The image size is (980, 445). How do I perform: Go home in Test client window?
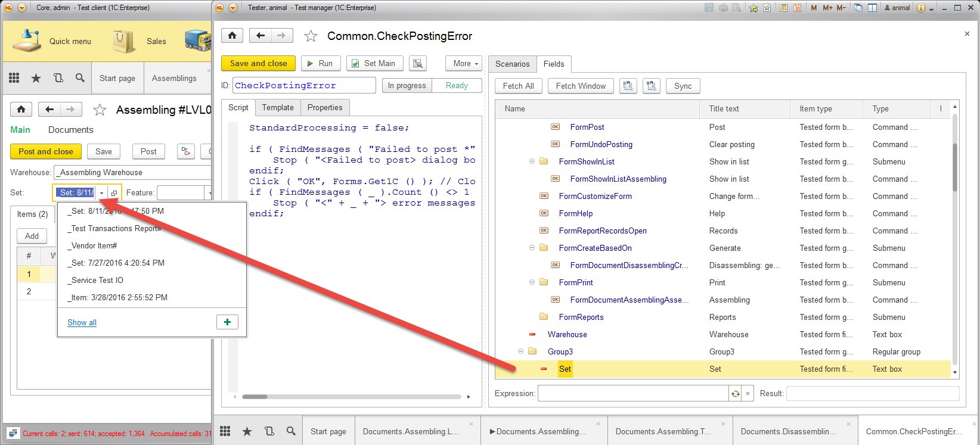click(x=21, y=110)
